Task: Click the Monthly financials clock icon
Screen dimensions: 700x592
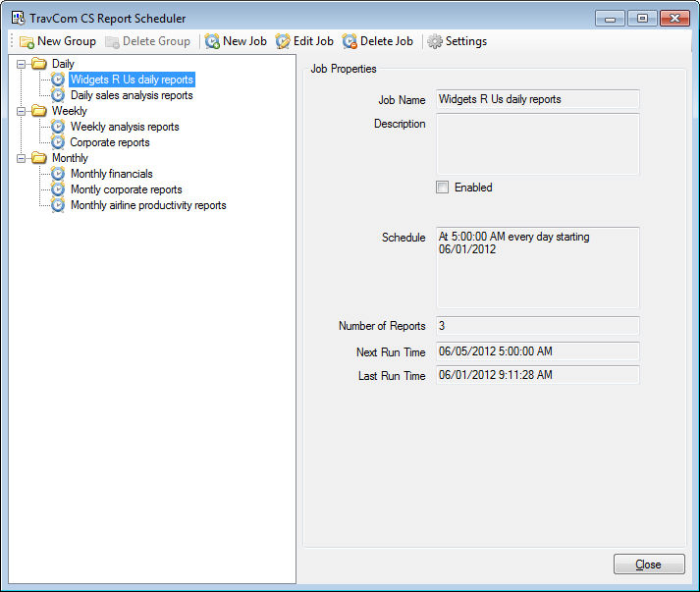Action: point(58,174)
